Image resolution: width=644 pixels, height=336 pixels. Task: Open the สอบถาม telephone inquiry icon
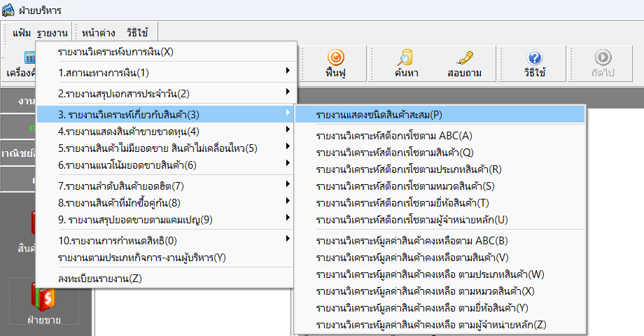[x=463, y=63]
